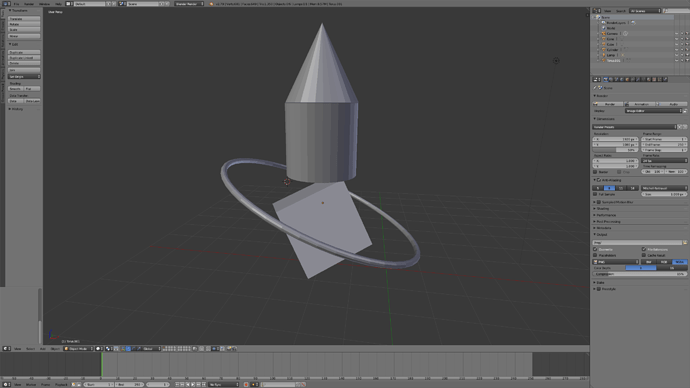Viewport: 690px width, 388px height.
Task: Open the Global orientation dropdown
Action: pos(151,349)
